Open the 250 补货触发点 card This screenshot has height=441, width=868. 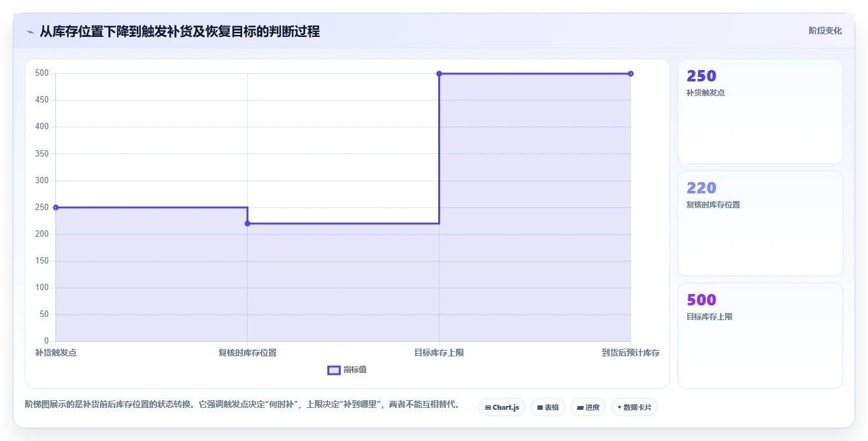tap(760, 111)
